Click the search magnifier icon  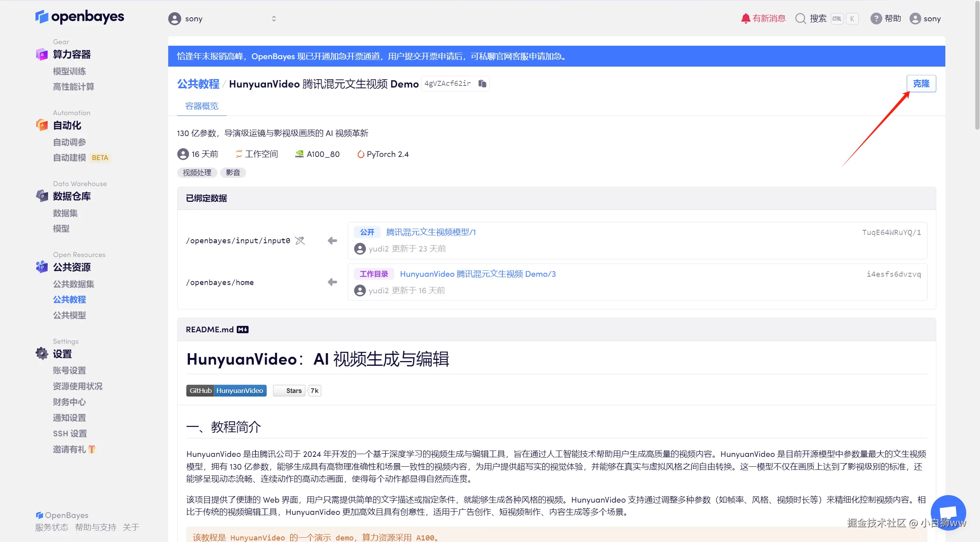[800, 19]
